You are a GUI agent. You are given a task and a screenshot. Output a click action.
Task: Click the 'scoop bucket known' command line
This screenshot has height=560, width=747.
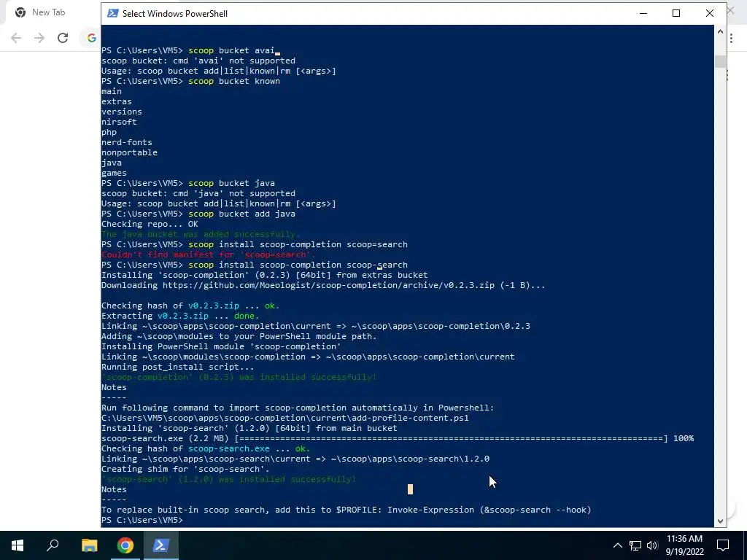coord(190,81)
